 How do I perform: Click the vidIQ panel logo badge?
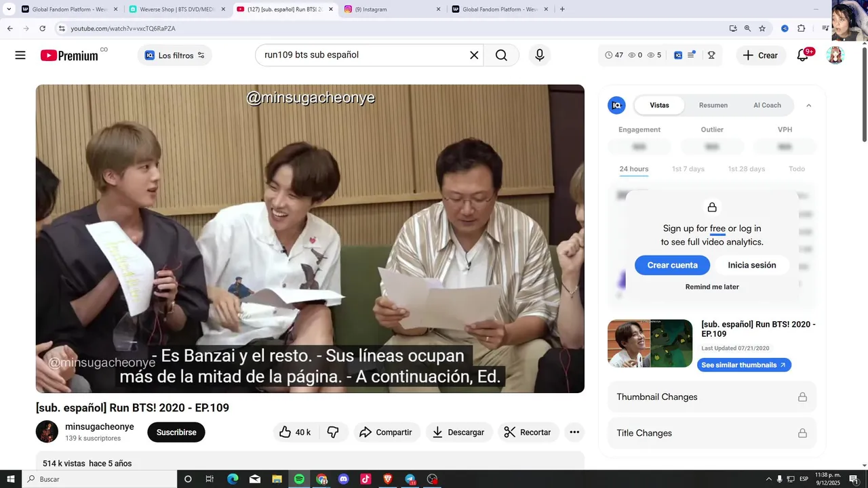pos(616,105)
